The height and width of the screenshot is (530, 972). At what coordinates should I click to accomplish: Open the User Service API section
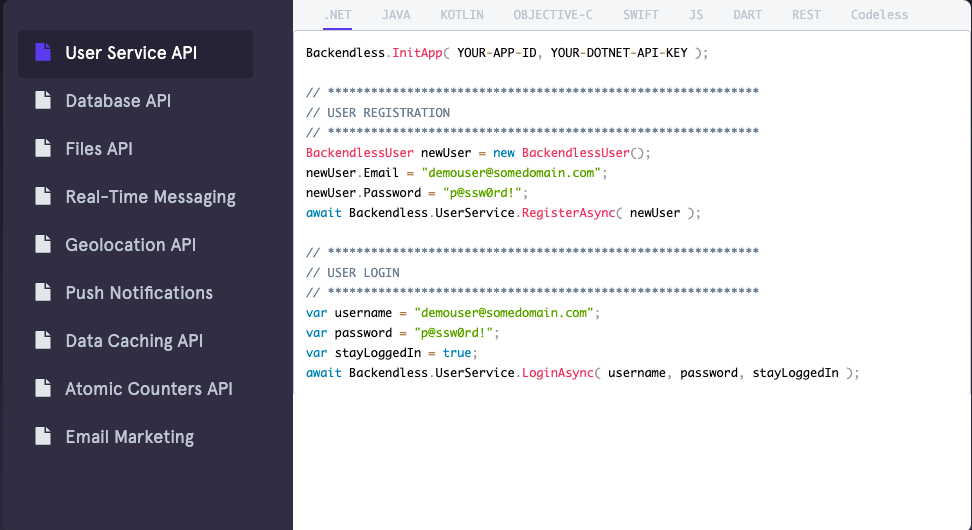click(135, 53)
